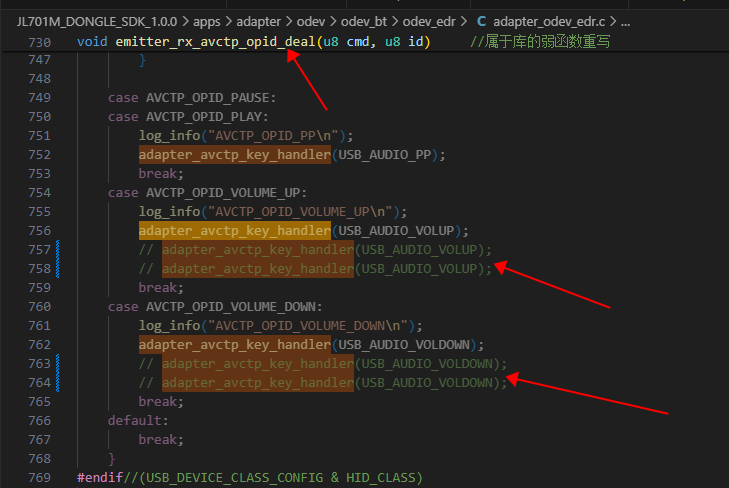Click case AVCTP_OPID_PAUSE label

tap(192, 98)
